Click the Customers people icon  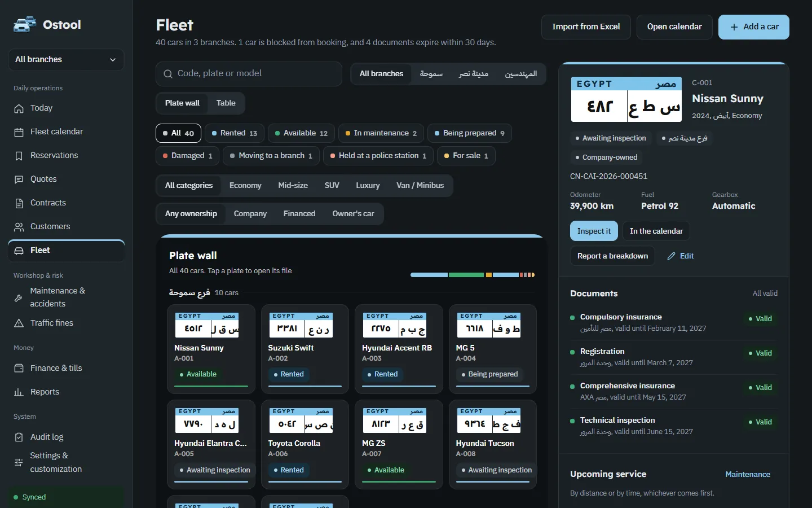19,227
